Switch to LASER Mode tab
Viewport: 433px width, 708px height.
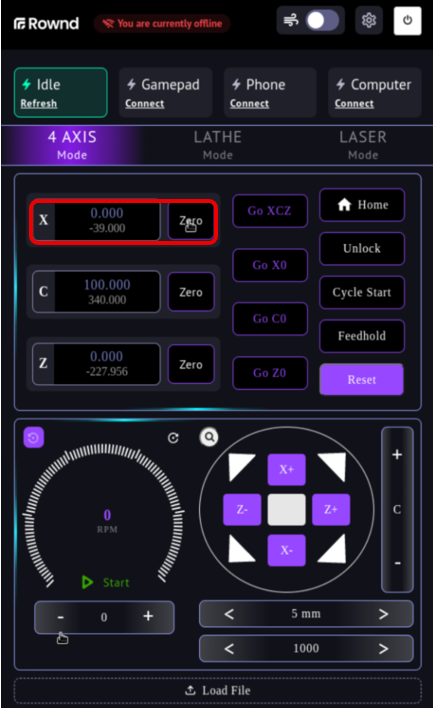(x=363, y=145)
